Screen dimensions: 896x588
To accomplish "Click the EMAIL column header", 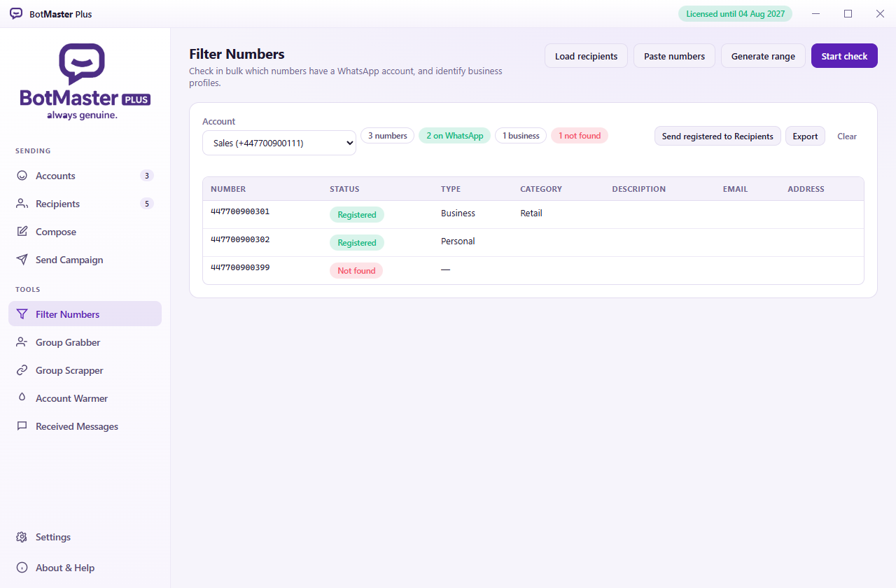I will click(735, 189).
